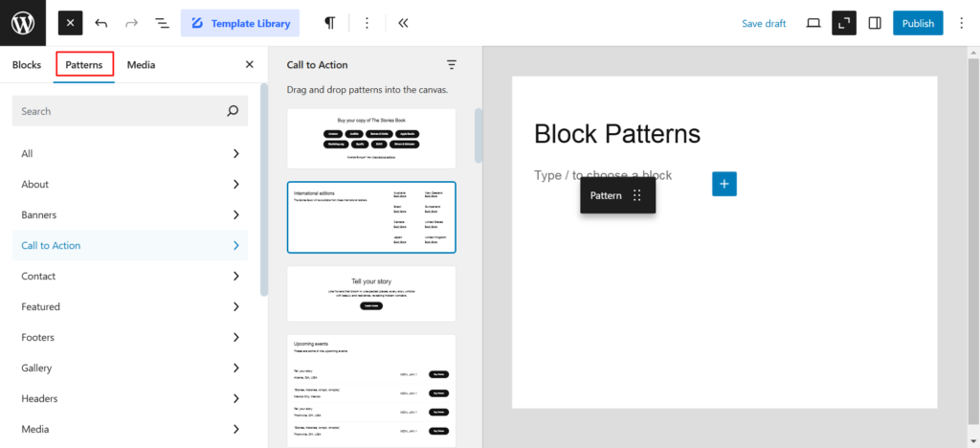This screenshot has height=448, width=980.
Task: Open the pattern filter options icon
Action: [452, 64]
